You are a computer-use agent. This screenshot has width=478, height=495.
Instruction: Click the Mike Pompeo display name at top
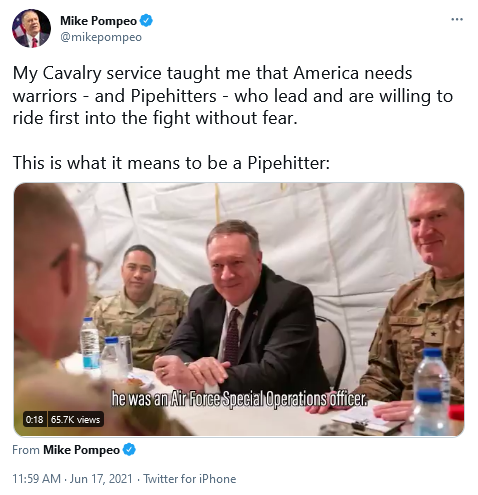[98, 21]
